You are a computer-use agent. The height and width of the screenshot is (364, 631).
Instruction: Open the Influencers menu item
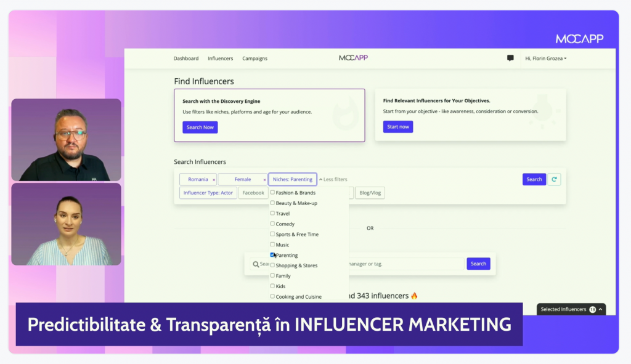[x=220, y=59]
